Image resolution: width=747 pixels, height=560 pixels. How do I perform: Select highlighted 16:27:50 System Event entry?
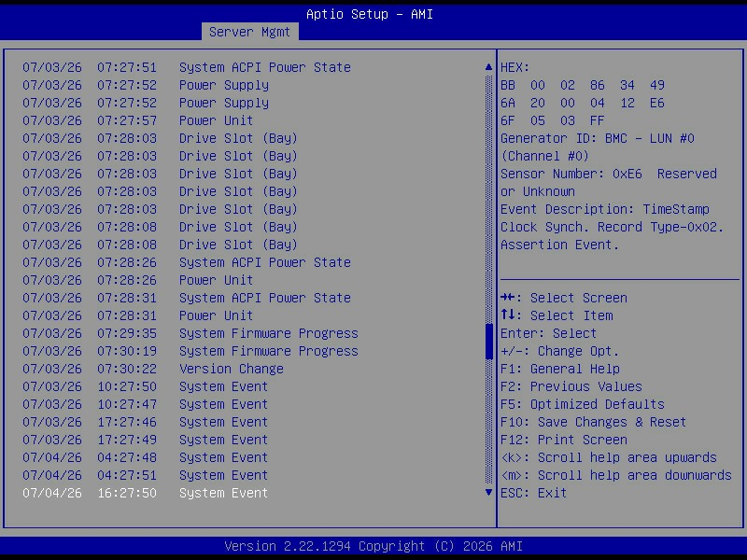146,493
